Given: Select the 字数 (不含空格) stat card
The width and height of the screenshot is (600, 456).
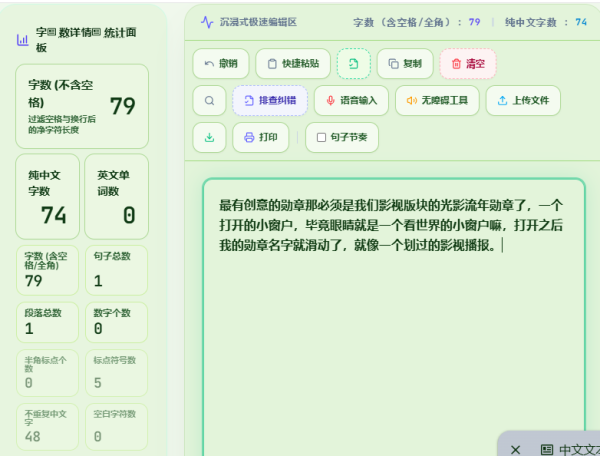Looking at the screenshot, I should coord(82,106).
